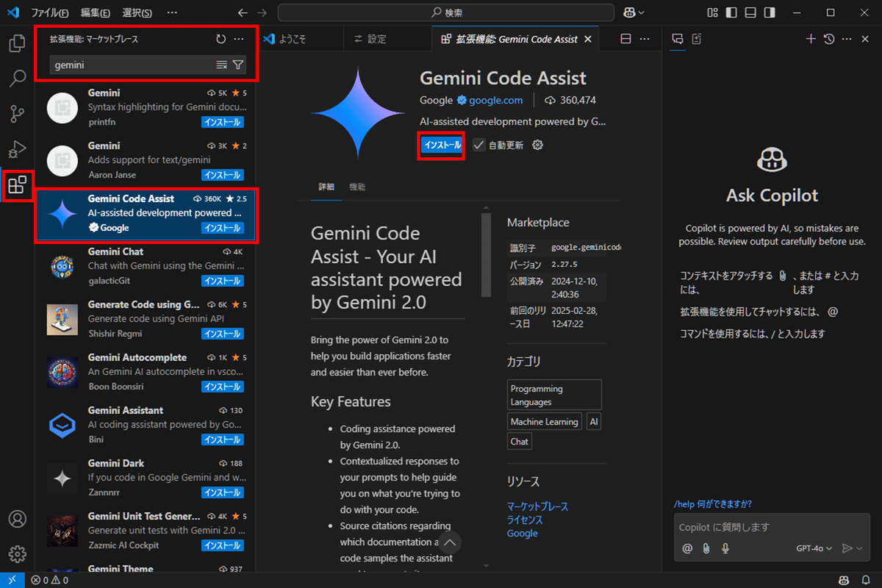882x588 pixels.
Task: Show errors and warnings in status bar
Action: [49, 580]
